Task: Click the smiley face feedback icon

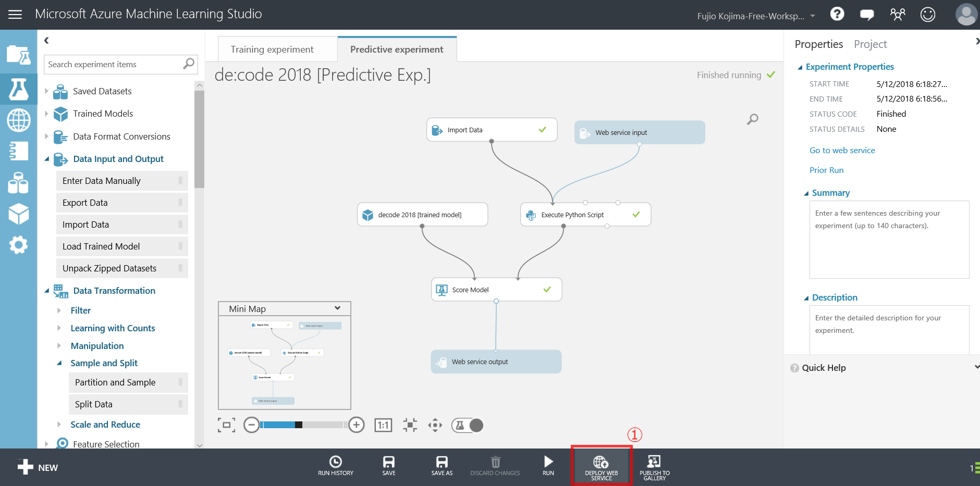Action: pyautogui.click(x=928, y=14)
